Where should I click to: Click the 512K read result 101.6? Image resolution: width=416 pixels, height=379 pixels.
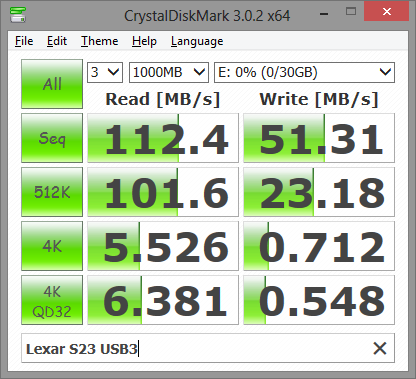point(163,192)
